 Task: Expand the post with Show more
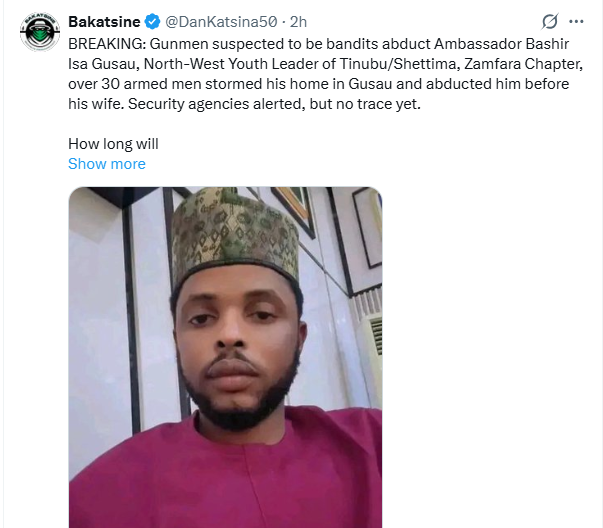[107, 164]
